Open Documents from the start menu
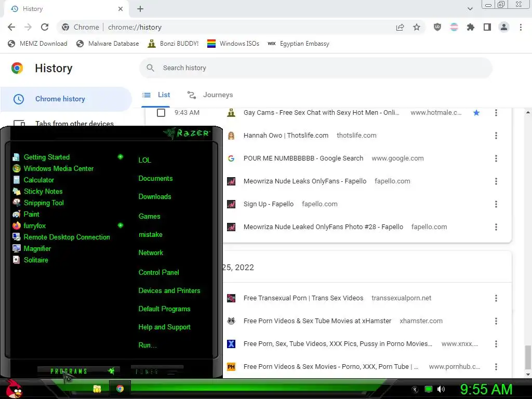The image size is (532, 399). [x=155, y=179]
